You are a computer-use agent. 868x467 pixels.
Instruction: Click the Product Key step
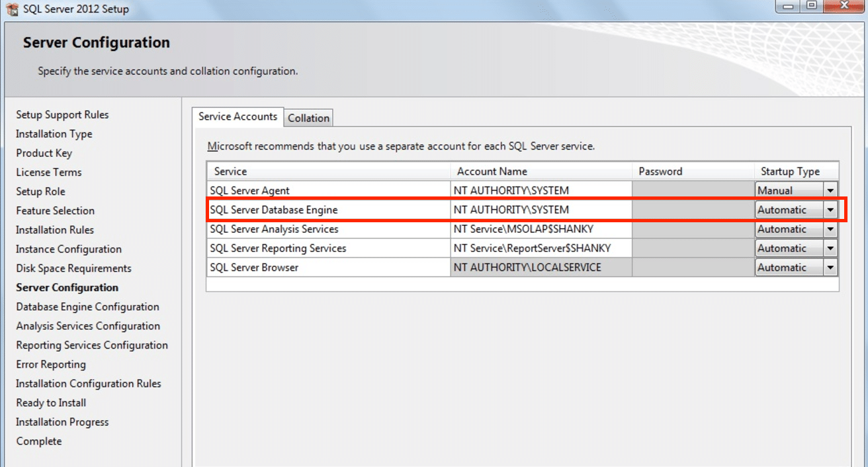(44, 153)
